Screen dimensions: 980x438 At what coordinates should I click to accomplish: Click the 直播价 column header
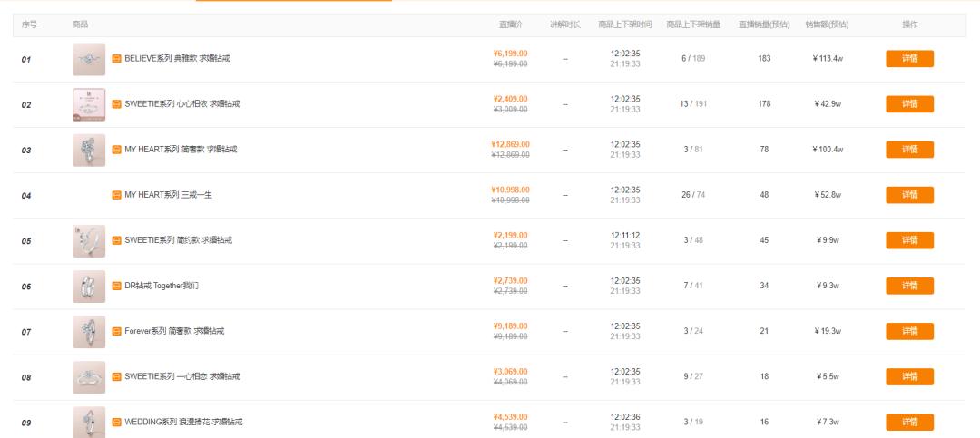(511, 24)
